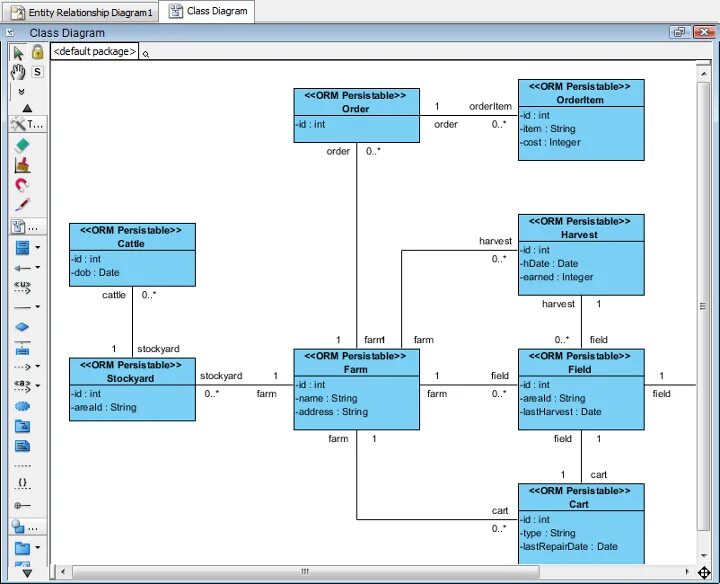720x584 pixels.
Task: Select the «a» abstraction arrow tool
Action: (22, 386)
